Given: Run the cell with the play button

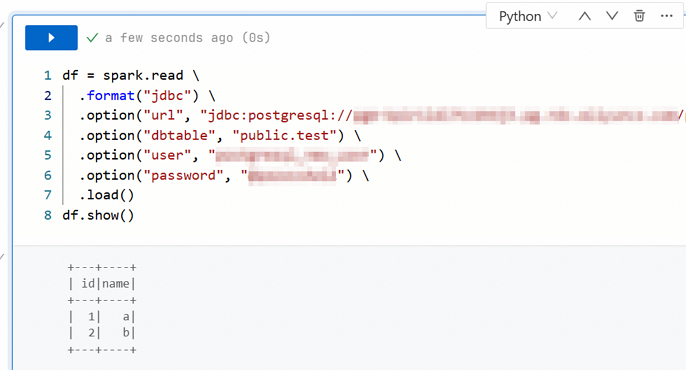Looking at the screenshot, I should point(51,38).
